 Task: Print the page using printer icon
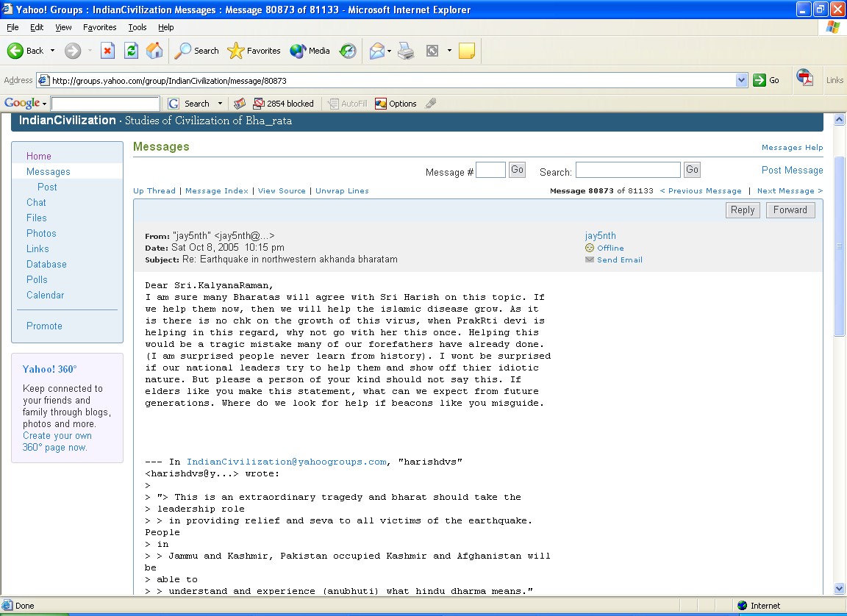(x=406, y=51)
